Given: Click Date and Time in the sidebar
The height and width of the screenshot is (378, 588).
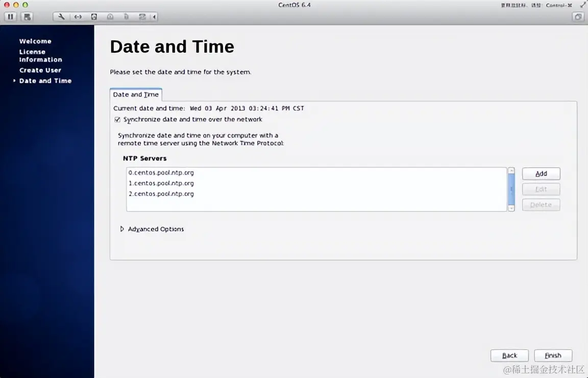Looking at the screenshot, I should (x=45, y=81).
